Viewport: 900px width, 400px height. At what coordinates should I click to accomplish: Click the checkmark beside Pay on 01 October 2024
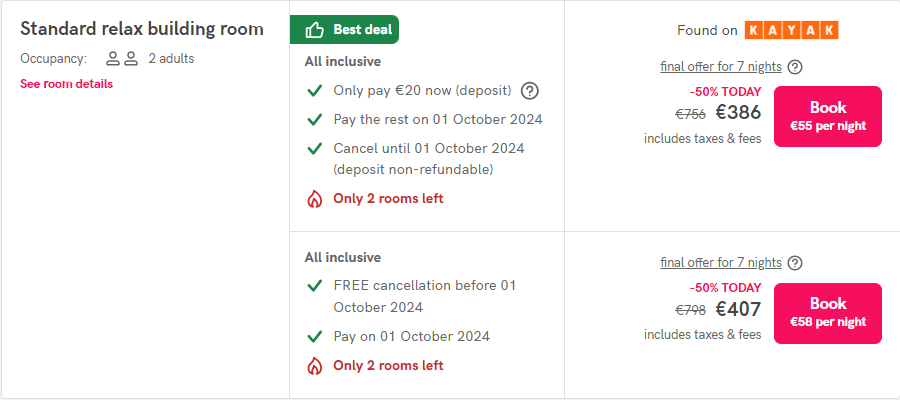pos(315,336)
